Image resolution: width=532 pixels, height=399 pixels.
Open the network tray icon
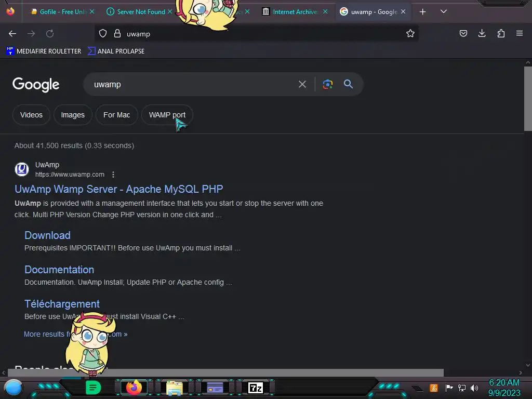click(x=462, y=388)
